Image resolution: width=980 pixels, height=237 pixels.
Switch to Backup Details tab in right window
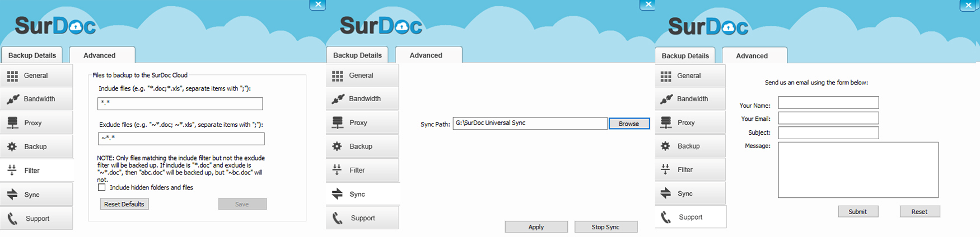[685, 55]
